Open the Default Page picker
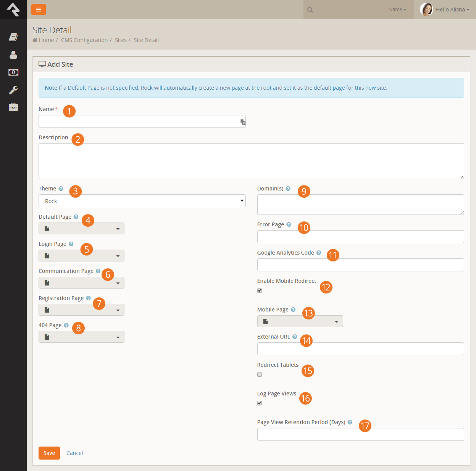Image resolution: width=476 pixels, height=471 pixels. [x=81, y=229]
